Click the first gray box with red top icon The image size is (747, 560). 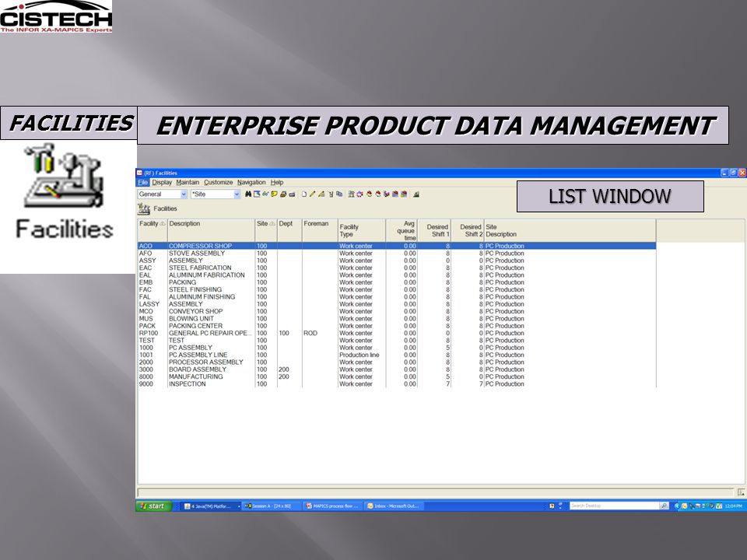tap(395, 194)
